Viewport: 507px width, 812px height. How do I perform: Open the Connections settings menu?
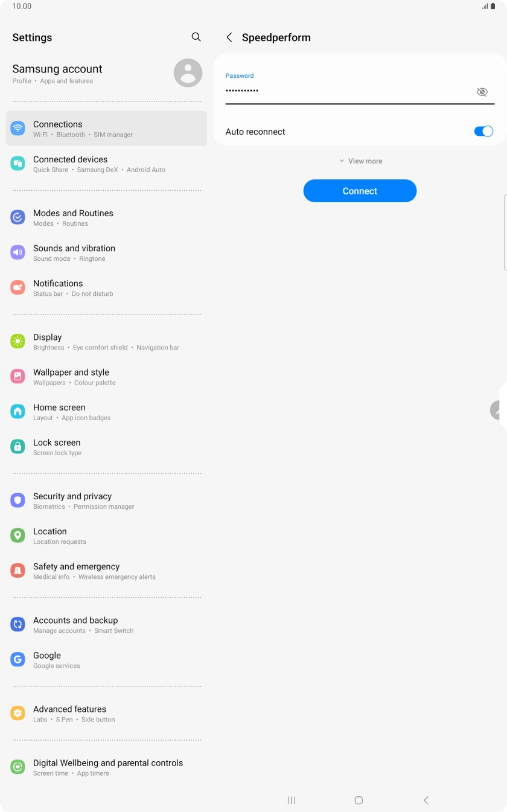tap(106, 129)
